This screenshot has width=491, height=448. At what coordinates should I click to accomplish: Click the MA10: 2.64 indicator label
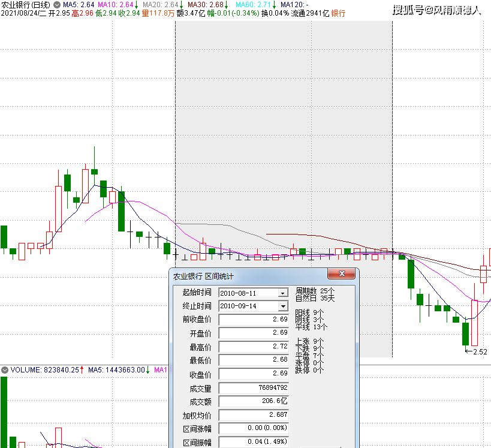[x=116, y=5]
